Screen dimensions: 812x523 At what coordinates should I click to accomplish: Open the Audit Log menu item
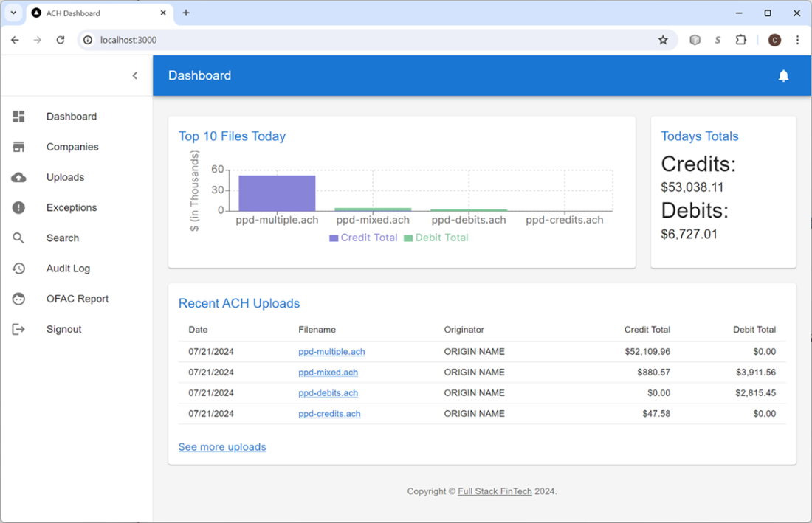(x=68, y=269)
